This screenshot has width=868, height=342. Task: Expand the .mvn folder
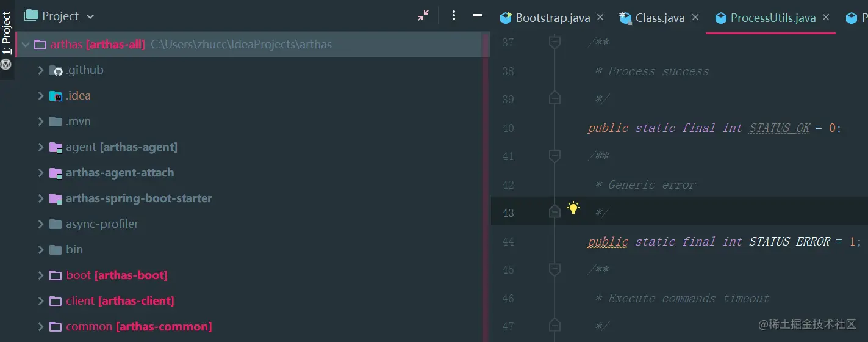(x=40, y=122)
